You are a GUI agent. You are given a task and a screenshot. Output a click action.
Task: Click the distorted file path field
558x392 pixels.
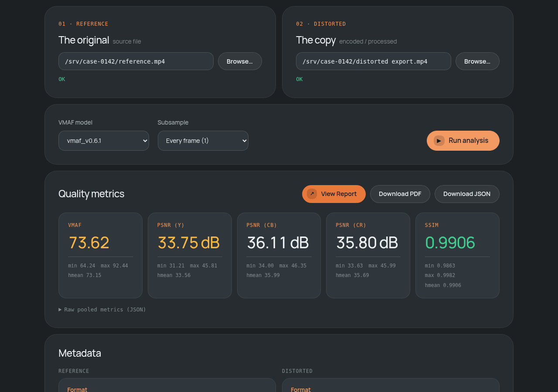374,61
